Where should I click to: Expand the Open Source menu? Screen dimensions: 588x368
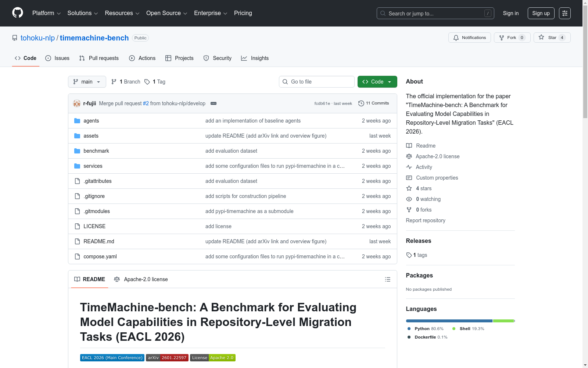[167, 13]
